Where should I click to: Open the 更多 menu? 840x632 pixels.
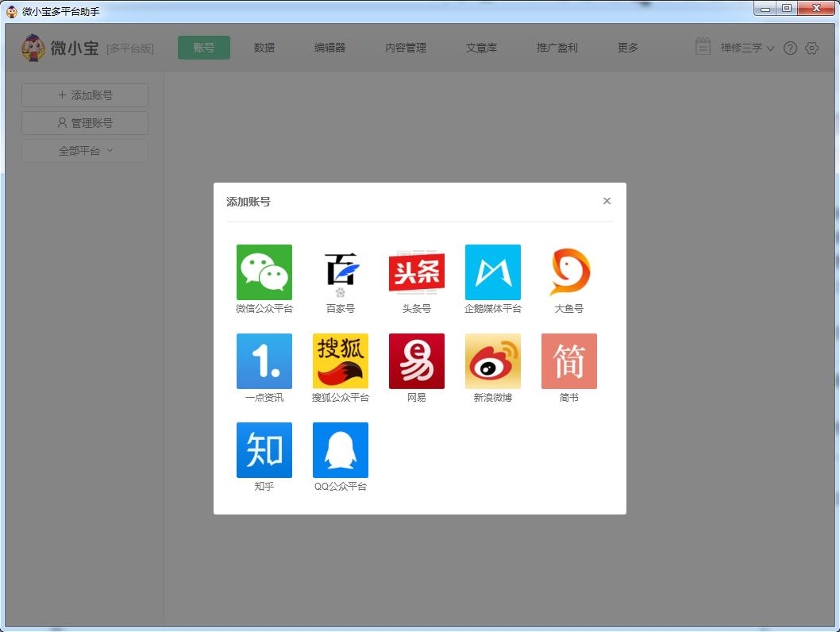click(x=628, y=48)
